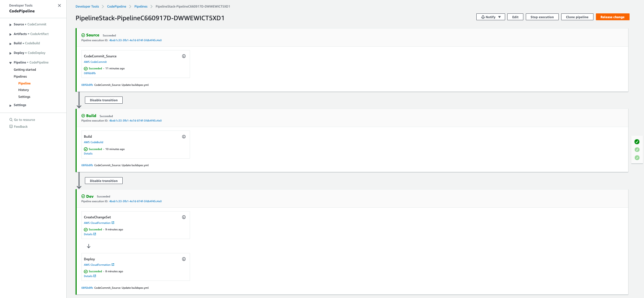
Task: Expand the Build CodeBuild section
Action: (11, 44)
